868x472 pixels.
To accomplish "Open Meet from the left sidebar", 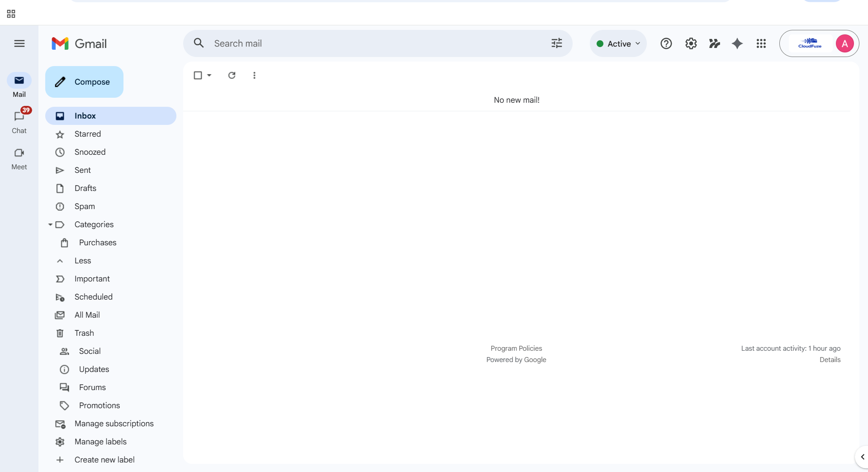I will point(19,157).
